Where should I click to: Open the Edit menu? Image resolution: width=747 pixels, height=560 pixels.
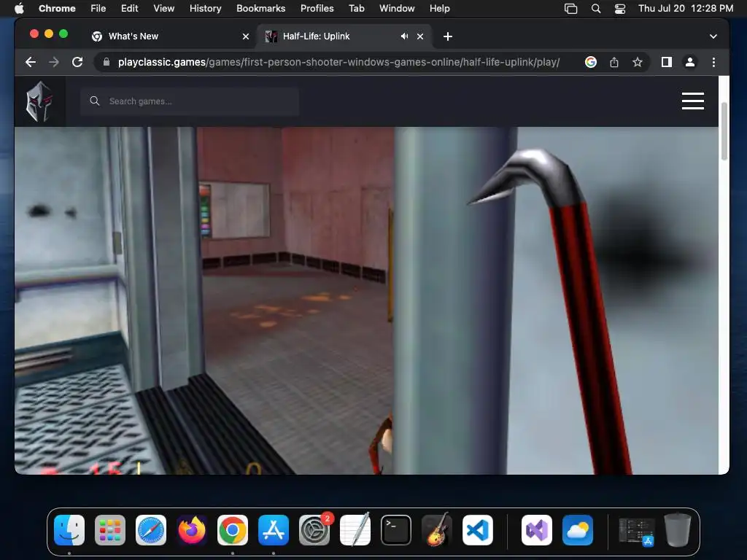tap(129, 8)
